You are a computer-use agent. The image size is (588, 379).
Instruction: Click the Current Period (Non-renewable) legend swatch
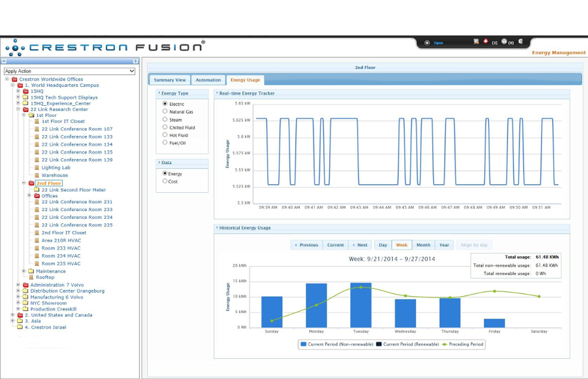coord(303,344)
